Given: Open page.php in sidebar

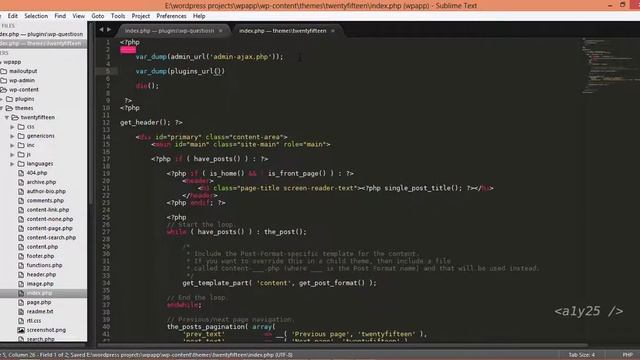Looking at the screenshot, I should coord(39,302).
